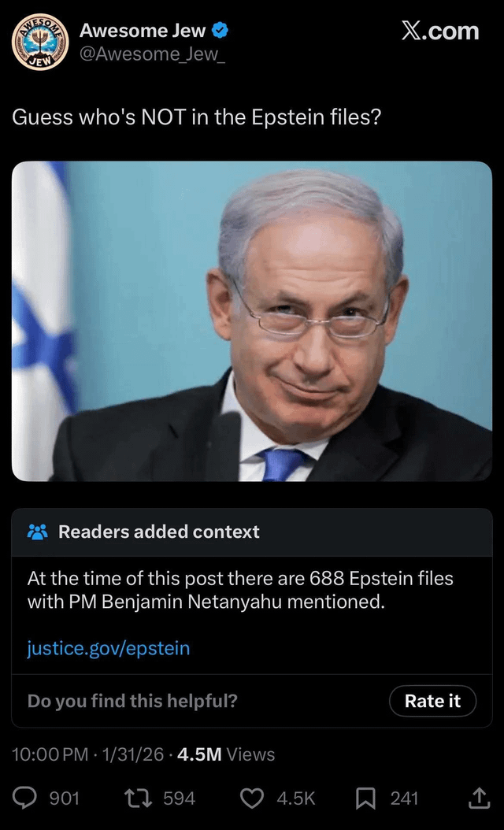Repost using the retweet arrows icon
The height and width of the screenshot is (830, 504).
click(x=138, y=799)
